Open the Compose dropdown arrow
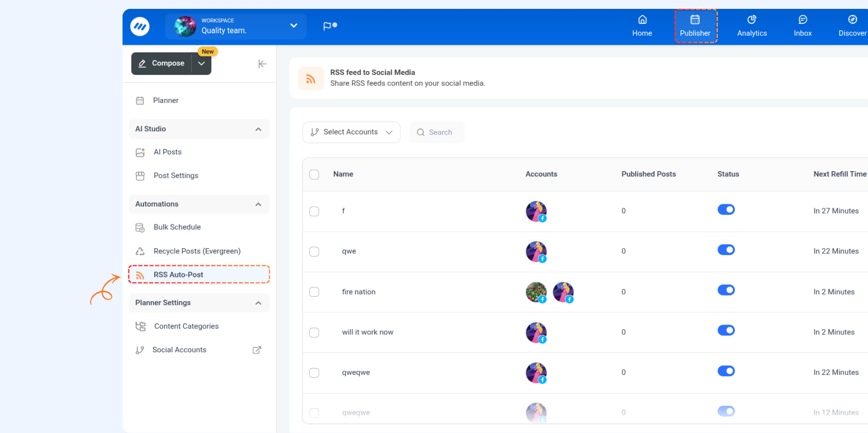Screen dimensions: 868x433 pos(202,64)
